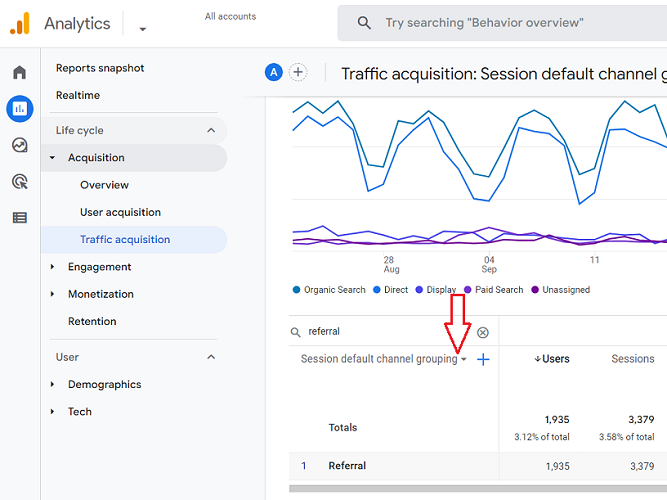Image resolution: width=667 pixels, height=500 pixels.
Task: Expand the Engagement section
Action: (52, 267)
